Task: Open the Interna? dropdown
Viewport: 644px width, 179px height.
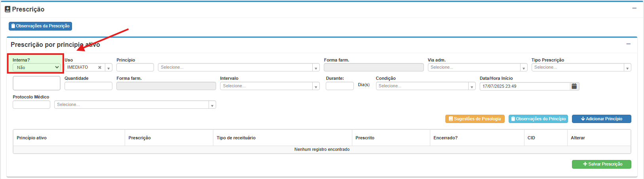Action: [36, 67]
